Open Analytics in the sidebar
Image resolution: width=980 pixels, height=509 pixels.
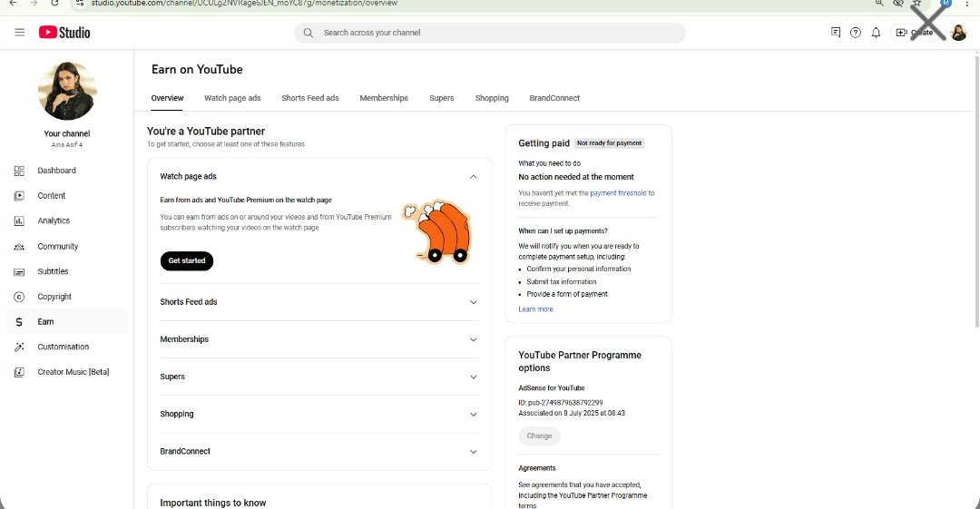pos(67,220)
